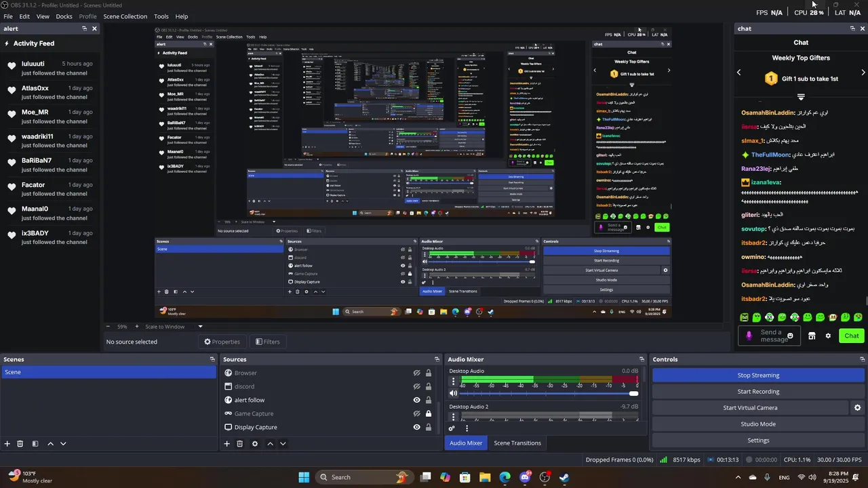Open emote picker in chat message box
Image resolution: width=868 pixels, height=488 pixels.
click(790, 336)
